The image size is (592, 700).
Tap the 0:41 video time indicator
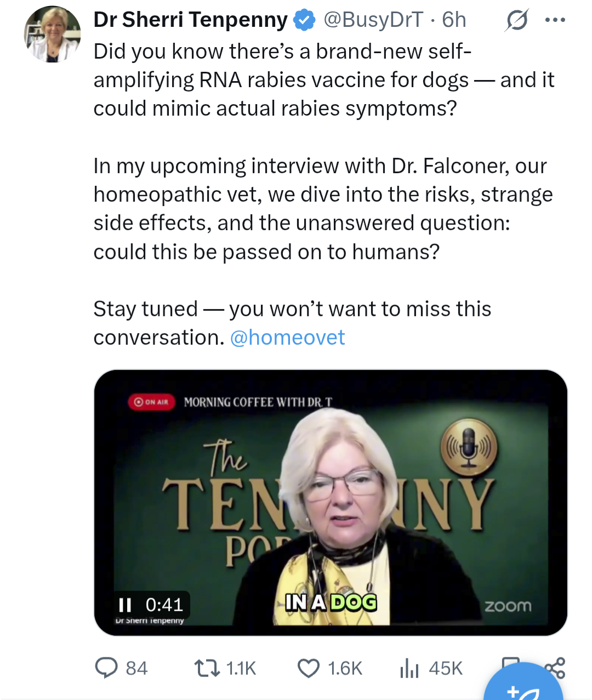164,605
